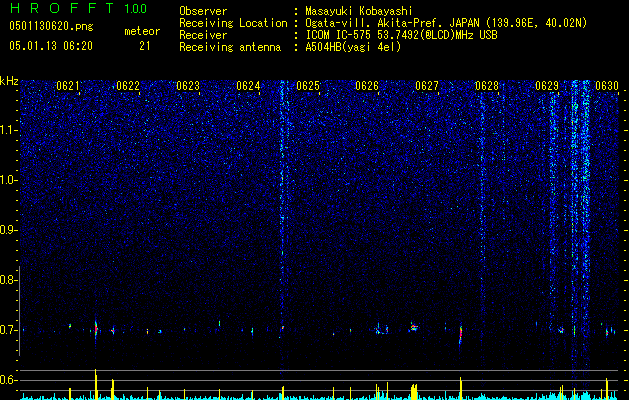This screenshot has width=629, height=400.
Task: Click the Receiving antenna label
Action: [230, 47]
